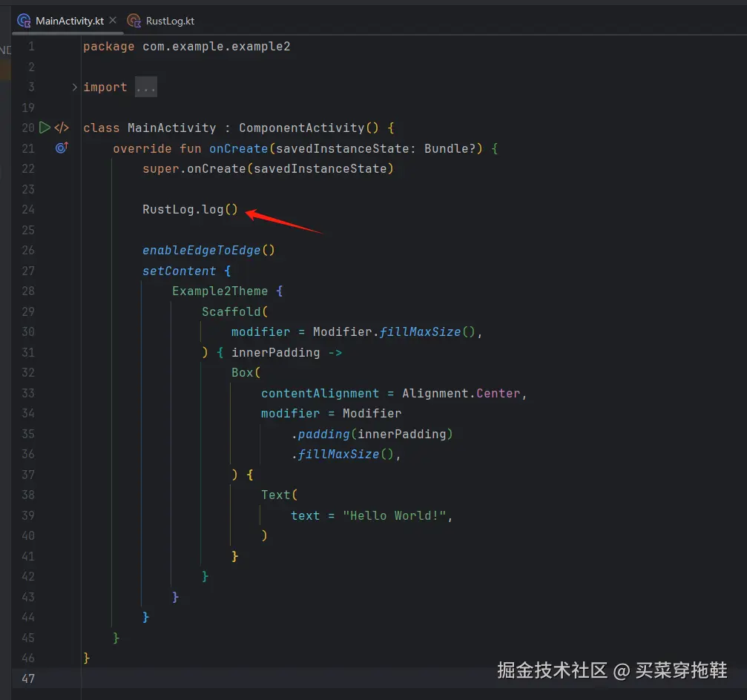Click super.onCreate(savedInstanceState) line
Viewport: 747px width, 700px height.
pos(269,168)
